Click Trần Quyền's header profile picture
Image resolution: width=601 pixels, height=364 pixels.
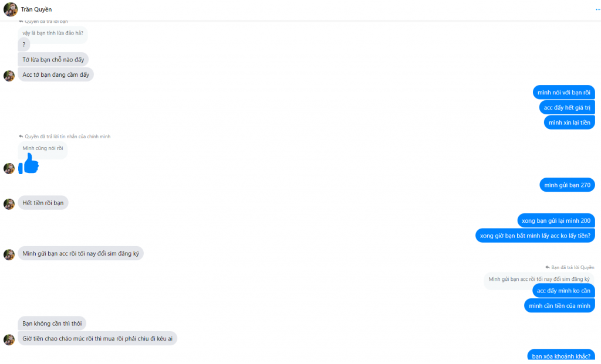tap(10, 9)
